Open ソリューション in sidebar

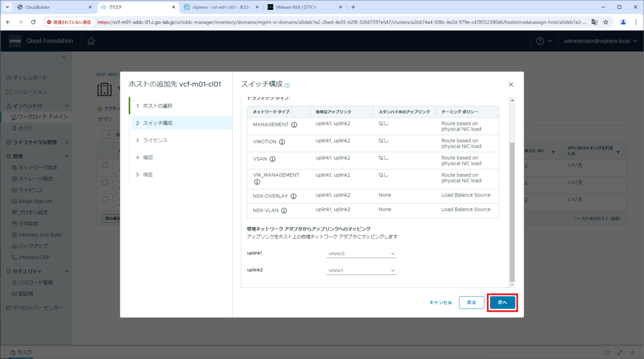point(30,92)
